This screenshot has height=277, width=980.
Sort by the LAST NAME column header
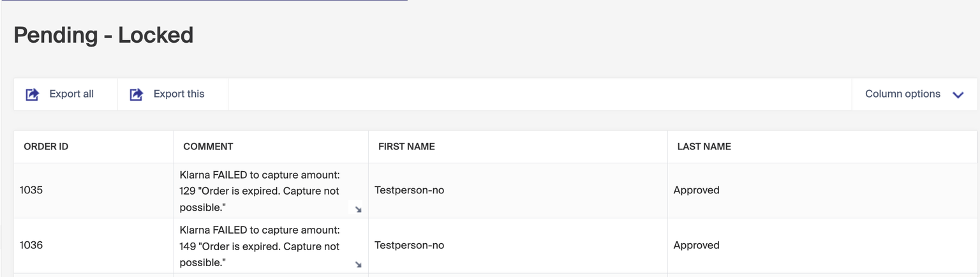704,146
